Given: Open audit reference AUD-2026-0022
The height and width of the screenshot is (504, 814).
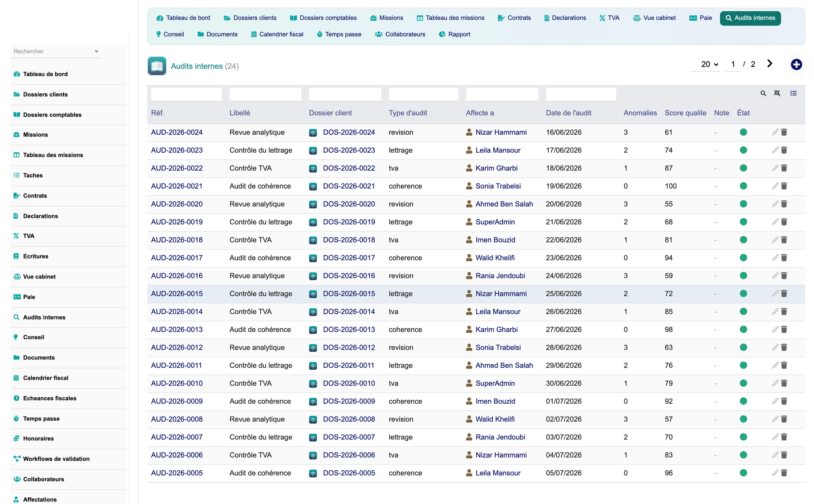Looking at the screenshot, I should [177, 168].
